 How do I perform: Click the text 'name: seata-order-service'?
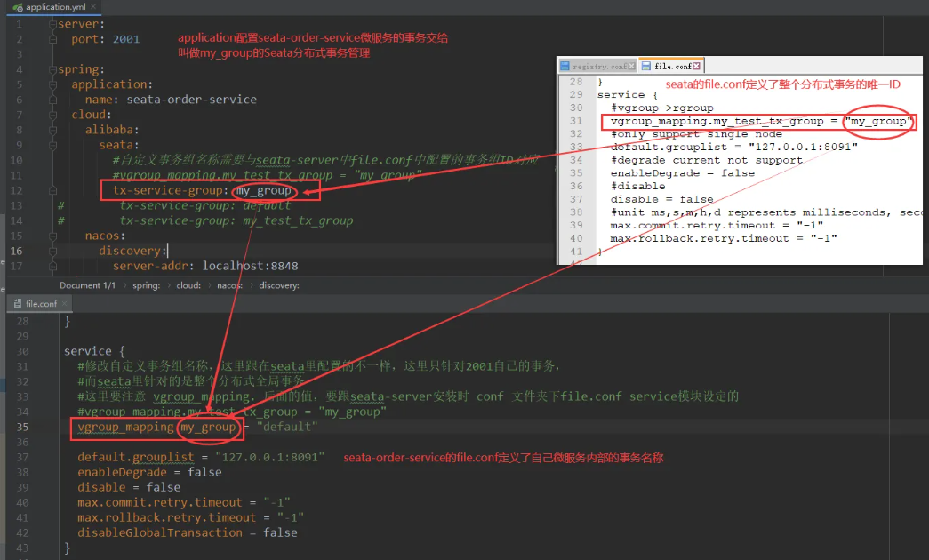coord(171,100)
